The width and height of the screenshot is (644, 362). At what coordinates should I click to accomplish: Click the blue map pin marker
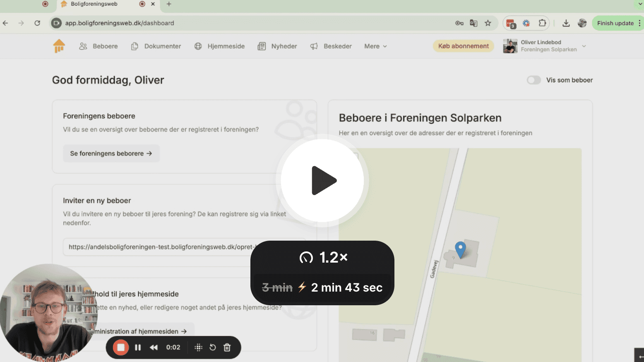coord(460,249)
